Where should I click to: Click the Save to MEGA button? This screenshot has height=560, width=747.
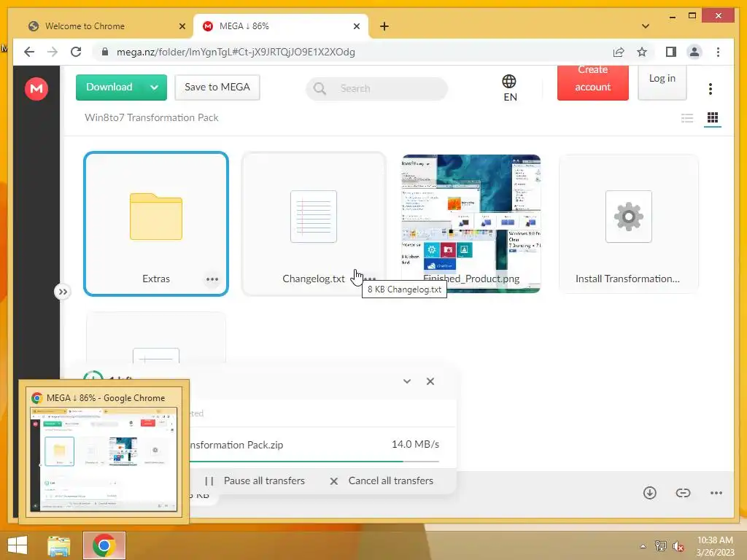(217, 87)
